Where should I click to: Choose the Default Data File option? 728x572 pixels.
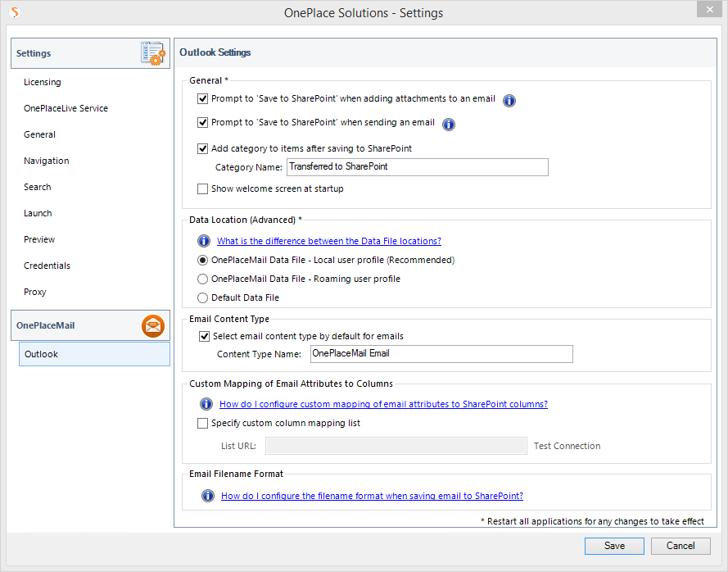point(203,297)
